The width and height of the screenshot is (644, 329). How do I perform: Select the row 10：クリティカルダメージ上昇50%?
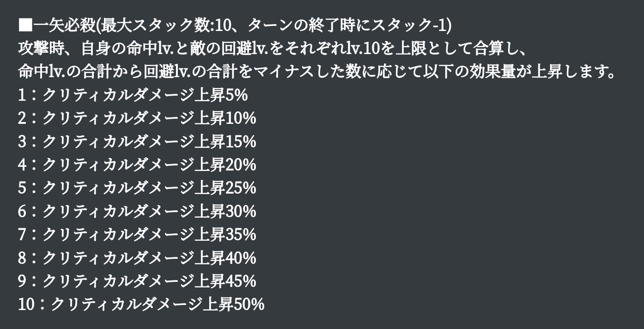click(141, 304)
